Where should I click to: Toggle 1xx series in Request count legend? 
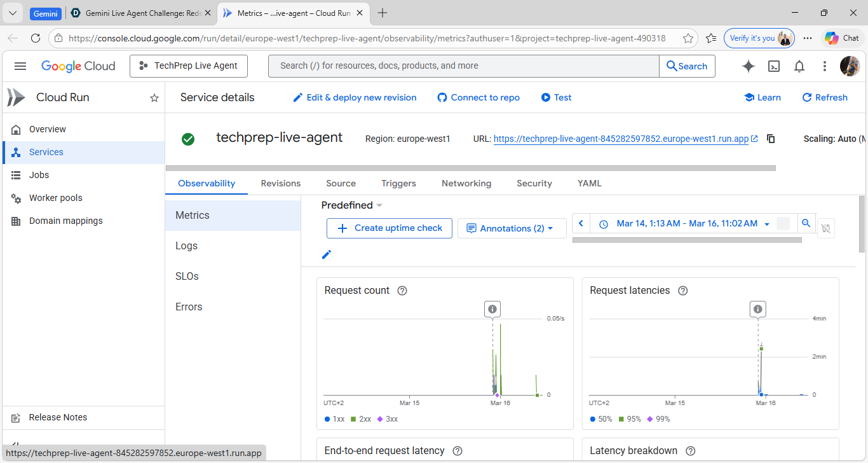pyautogui.click(x=334, y=419)
